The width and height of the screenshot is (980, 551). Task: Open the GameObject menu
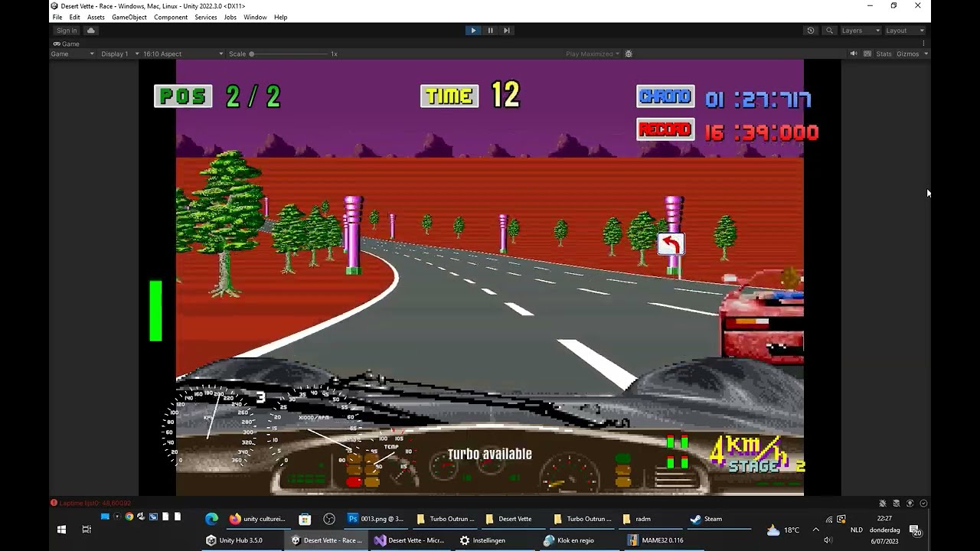coord(129,17)
